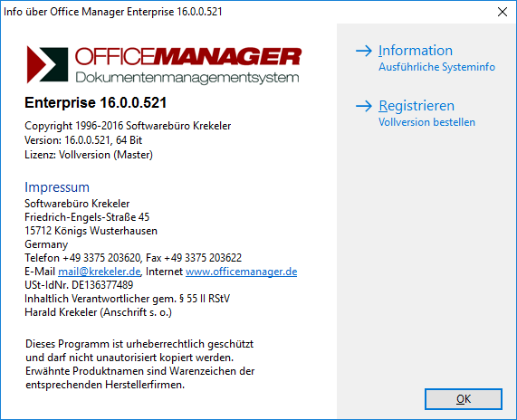
Task: Click the arrow icon beside Information
Action: coord(364,51)
